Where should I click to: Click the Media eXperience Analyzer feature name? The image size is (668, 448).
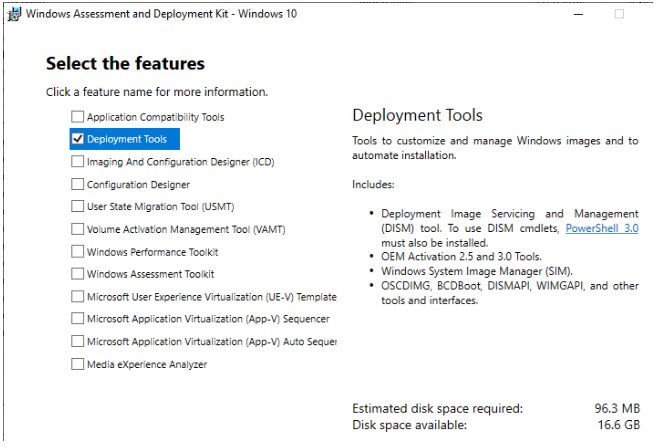(x=147, y=365)
